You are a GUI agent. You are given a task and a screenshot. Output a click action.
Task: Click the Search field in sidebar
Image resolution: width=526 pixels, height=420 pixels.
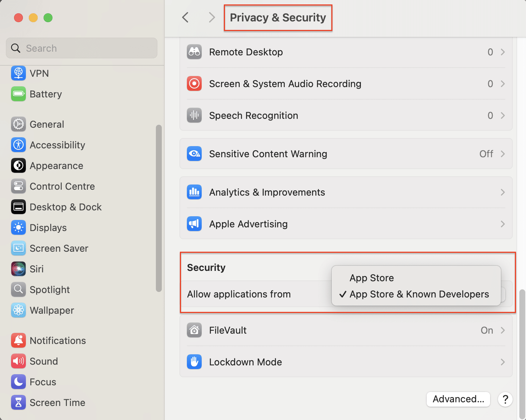(x=82, y=48)
